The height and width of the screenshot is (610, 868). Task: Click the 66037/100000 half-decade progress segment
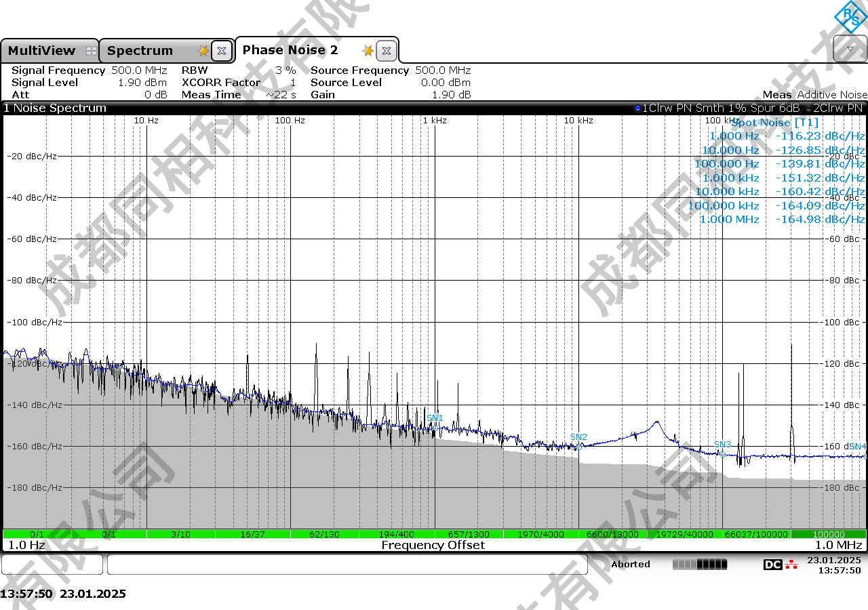pyautogui.click(x=756, y=534)
